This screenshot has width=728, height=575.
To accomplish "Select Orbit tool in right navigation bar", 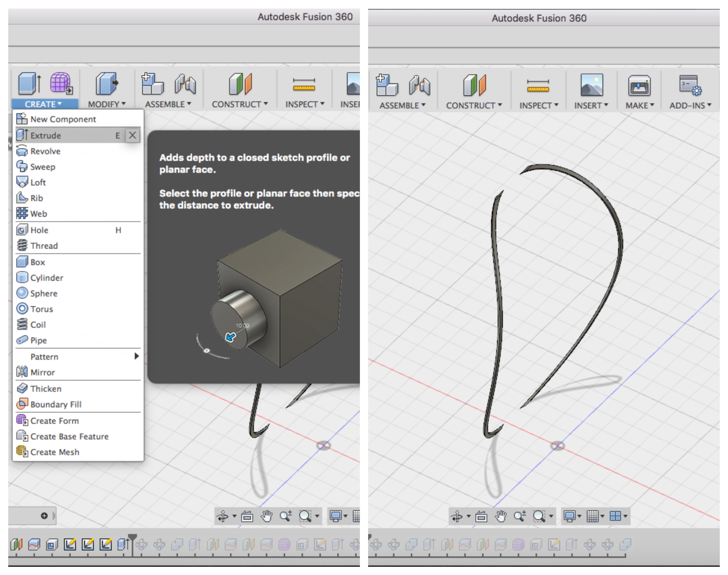I will tap(457, 516).
